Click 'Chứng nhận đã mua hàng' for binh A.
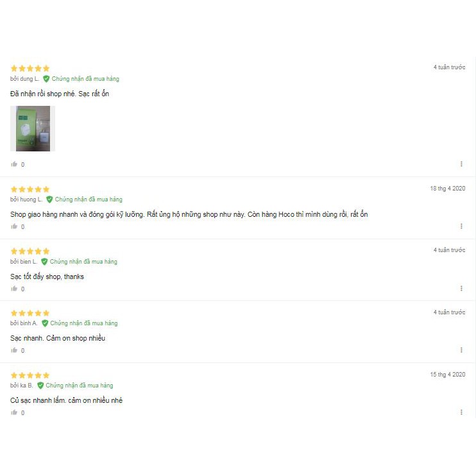 (x=84, y=323)
